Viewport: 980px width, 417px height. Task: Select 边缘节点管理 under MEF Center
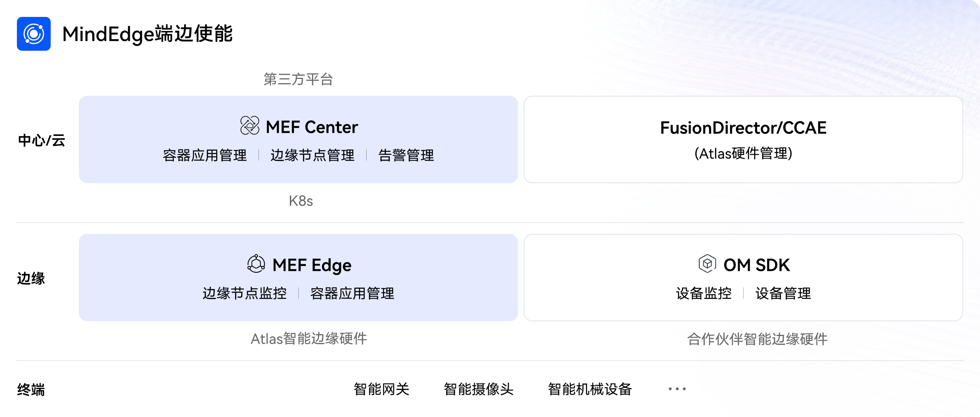point(312,155)
